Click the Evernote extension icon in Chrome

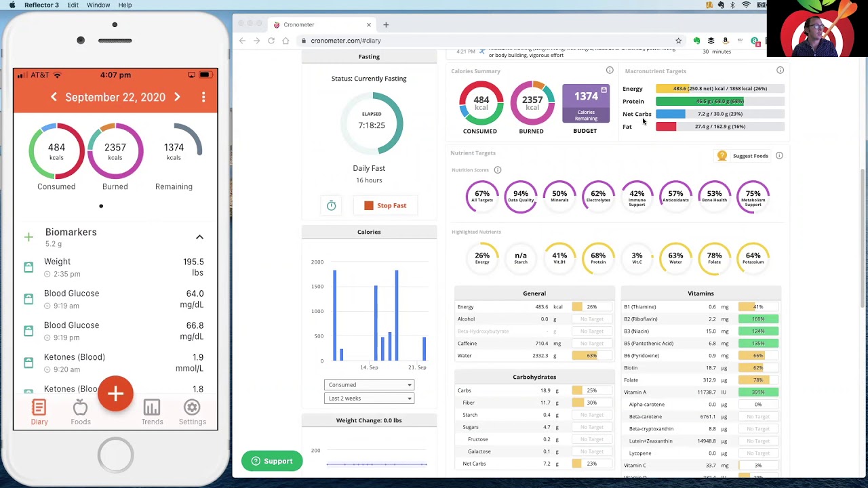coord(696,41)
